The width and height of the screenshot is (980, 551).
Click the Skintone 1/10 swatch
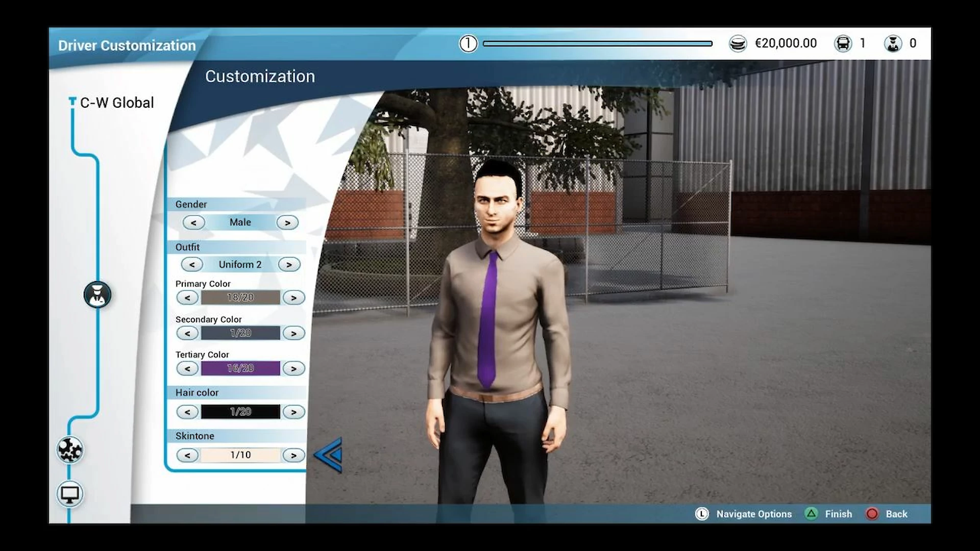click(x=240, y=455)
